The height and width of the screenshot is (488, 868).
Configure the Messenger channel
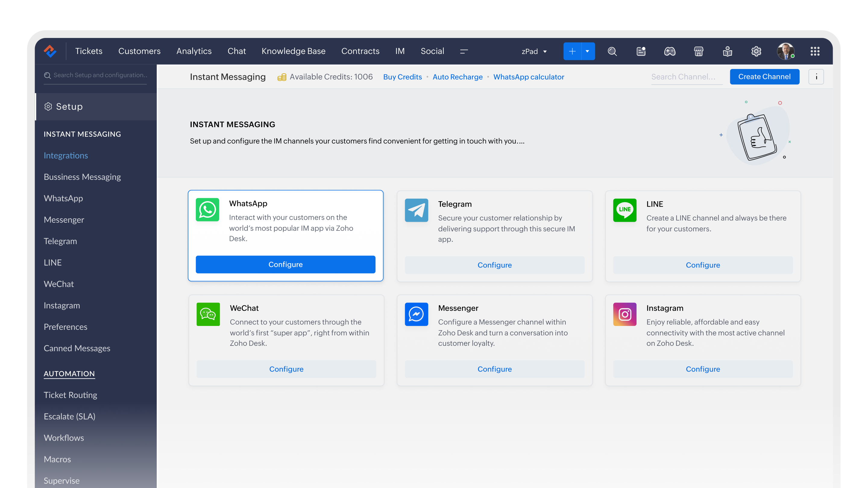pos(494,369)
